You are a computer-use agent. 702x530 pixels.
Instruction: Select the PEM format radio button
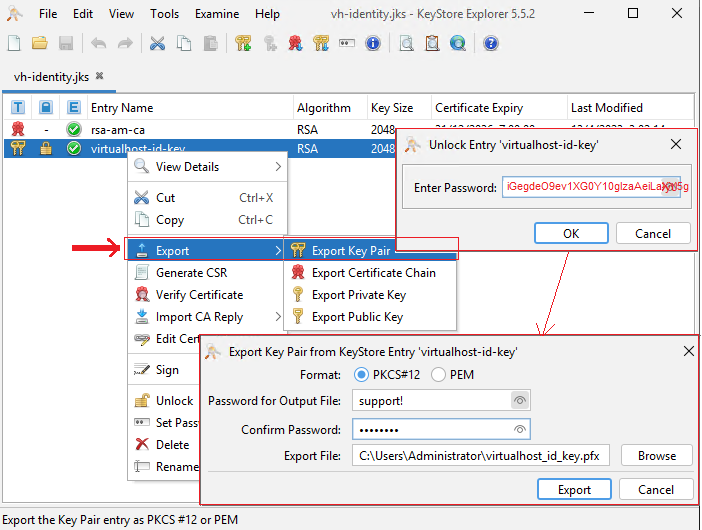click(439, 375)
